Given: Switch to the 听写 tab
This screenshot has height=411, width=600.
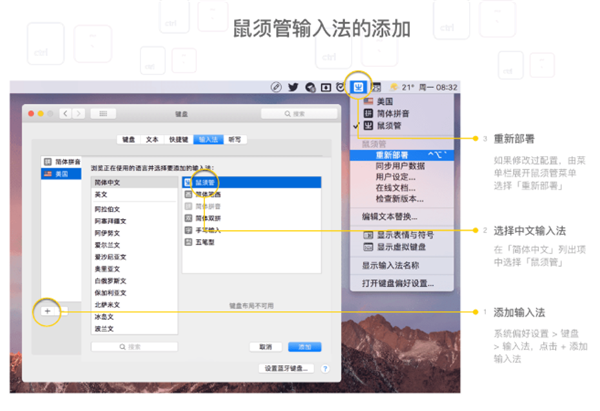Looking at the screenshot, I should (235, 140).
